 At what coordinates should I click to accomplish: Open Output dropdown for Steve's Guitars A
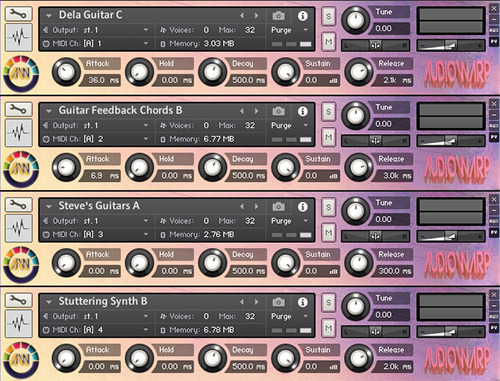tap(146, 221)
